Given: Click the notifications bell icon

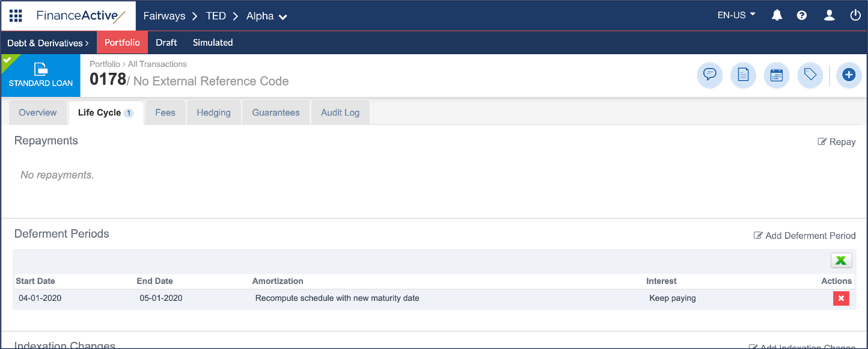Looking at the screenshot, I should pos(777,16).
